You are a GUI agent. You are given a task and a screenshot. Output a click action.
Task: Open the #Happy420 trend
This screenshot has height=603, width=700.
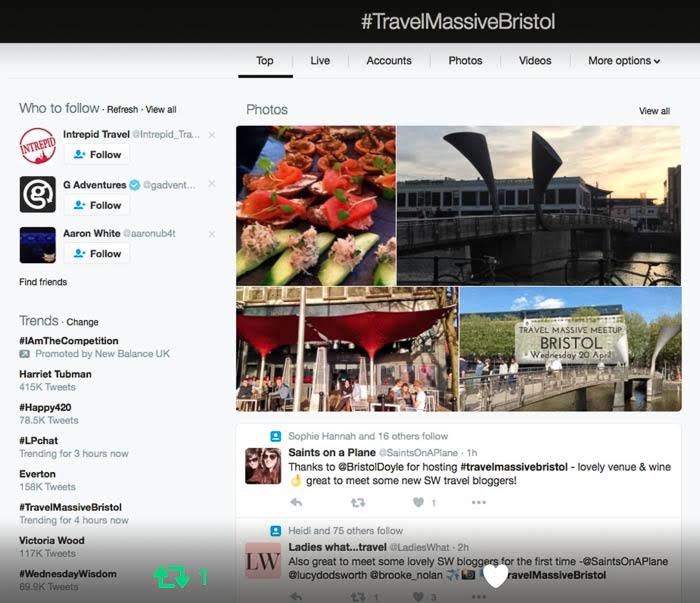45,408
